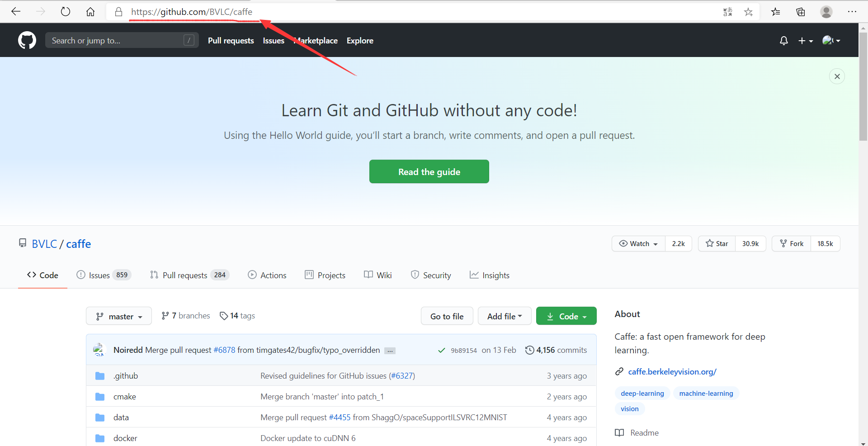Select the Code repository tab

[x=42, y=275]
